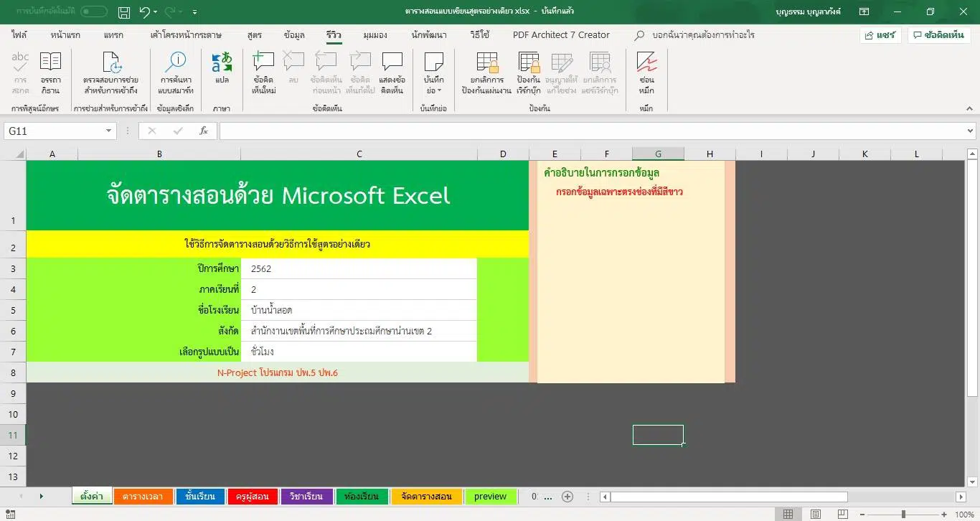Select column G header
The image size is (980, 521).
658,154
